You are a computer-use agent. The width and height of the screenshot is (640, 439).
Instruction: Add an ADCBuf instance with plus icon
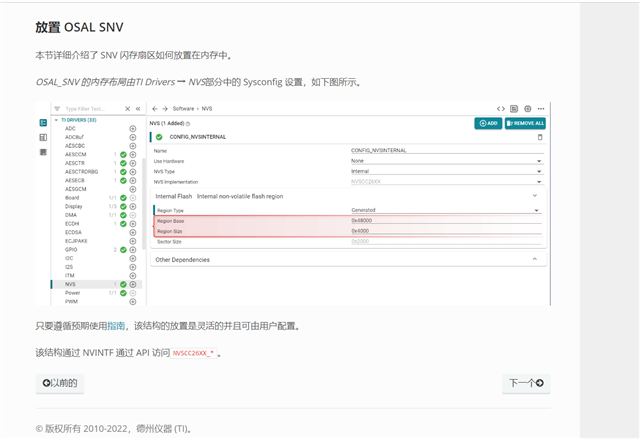point(133,137)
